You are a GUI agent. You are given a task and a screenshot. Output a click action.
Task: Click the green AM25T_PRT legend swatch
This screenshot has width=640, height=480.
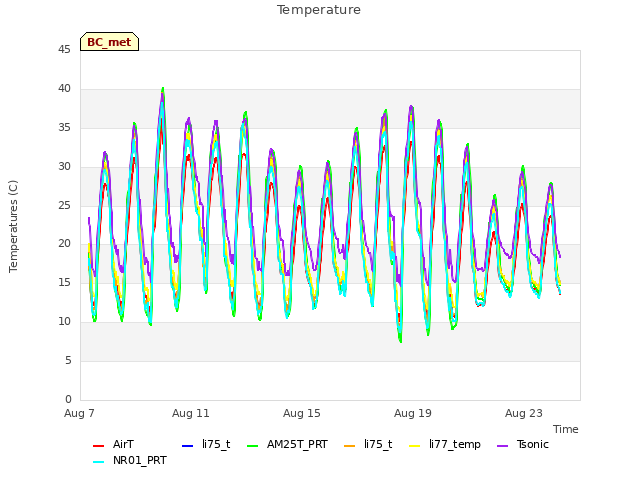[253, 446]
